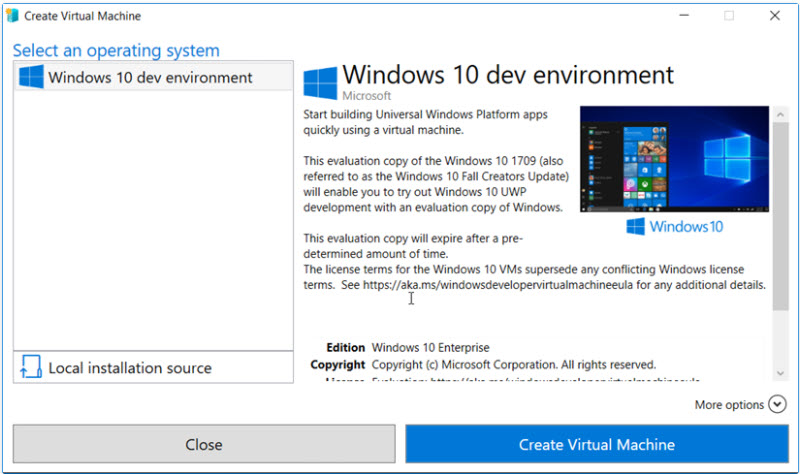Click the Windows 10 desktop preview screenshot
This screenshot has width=800, height=474.
click(x=674, y=159)
